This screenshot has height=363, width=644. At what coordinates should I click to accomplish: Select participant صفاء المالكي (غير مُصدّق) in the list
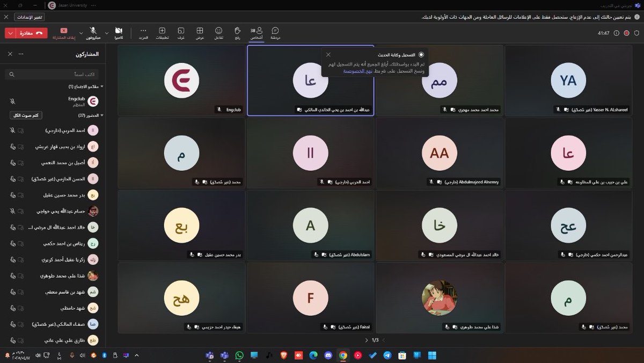tap(54, 324)
